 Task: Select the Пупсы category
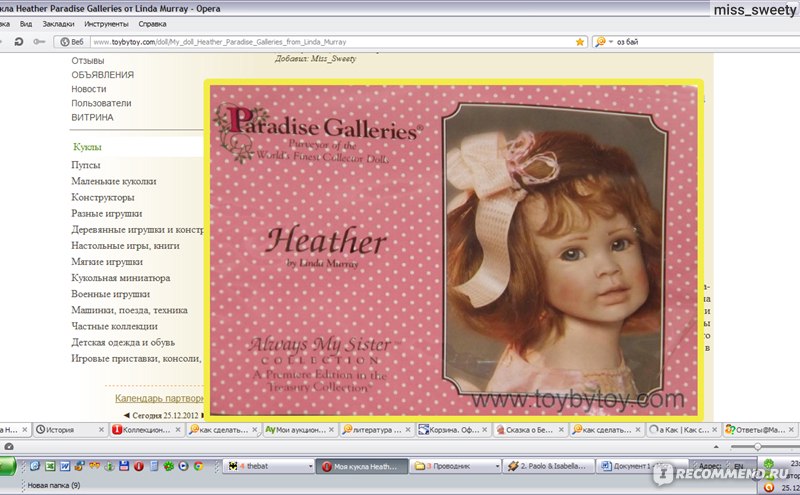86,165
